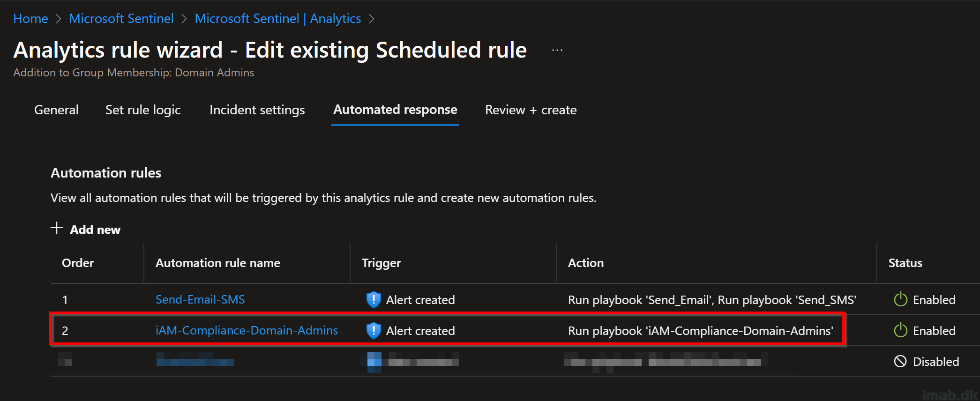Select 'Alert created' in iAM-Compliance-Domain-Admins row

coord(420,331)
